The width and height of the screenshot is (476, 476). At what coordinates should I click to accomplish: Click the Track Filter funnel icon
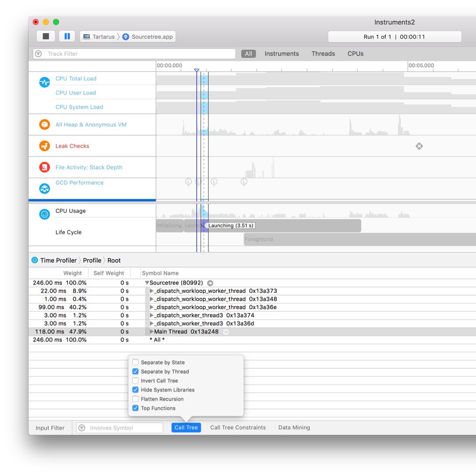(38, 54)
